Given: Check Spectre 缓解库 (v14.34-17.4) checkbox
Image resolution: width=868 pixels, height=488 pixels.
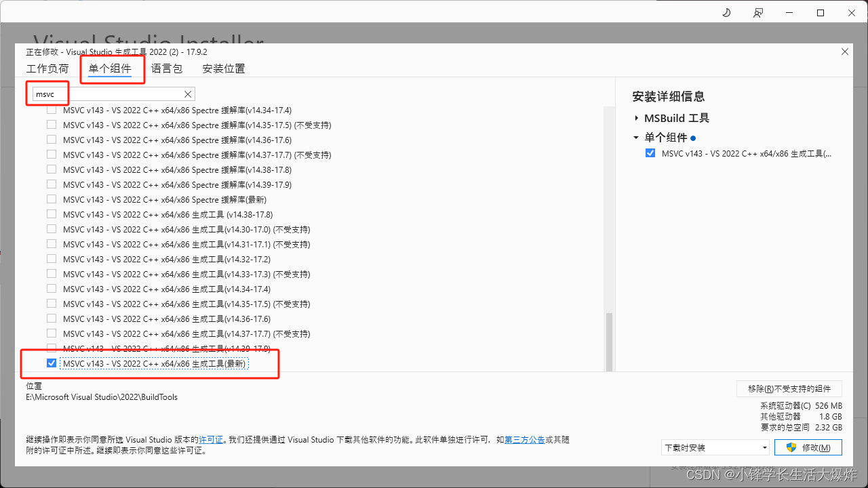Looking at the screenshot, I should (x=52, y=110).
